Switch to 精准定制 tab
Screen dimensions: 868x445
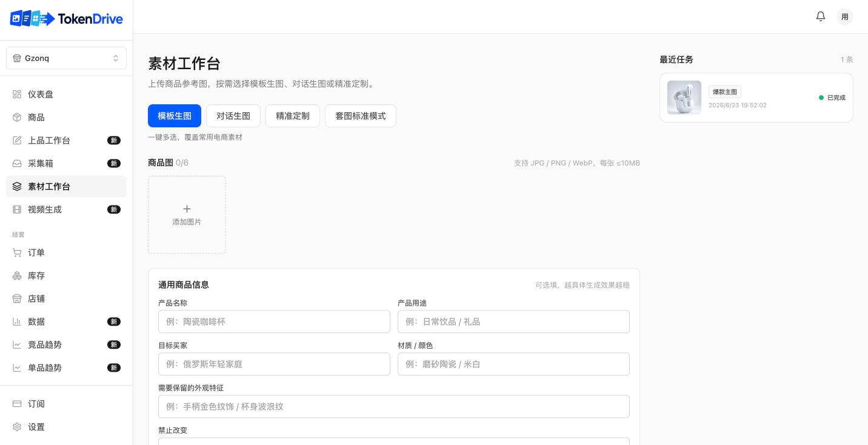[x=293, y=116]
